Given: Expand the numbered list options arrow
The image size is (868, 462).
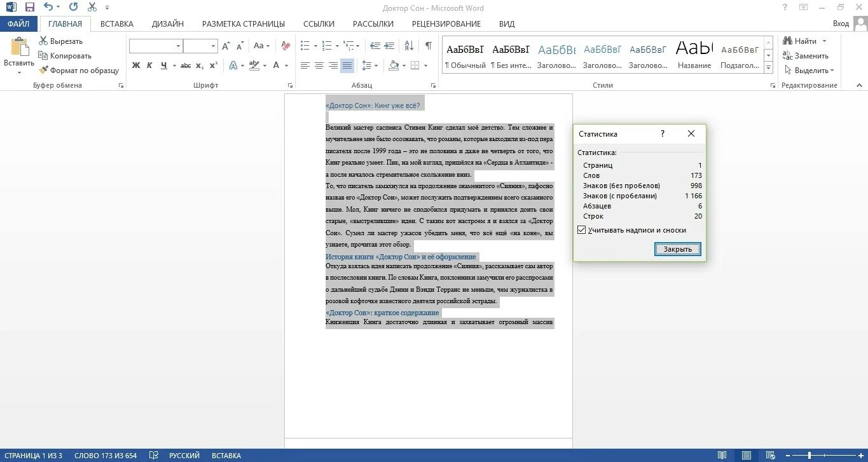Looking at the screenshot, I should tap(336, 46).
